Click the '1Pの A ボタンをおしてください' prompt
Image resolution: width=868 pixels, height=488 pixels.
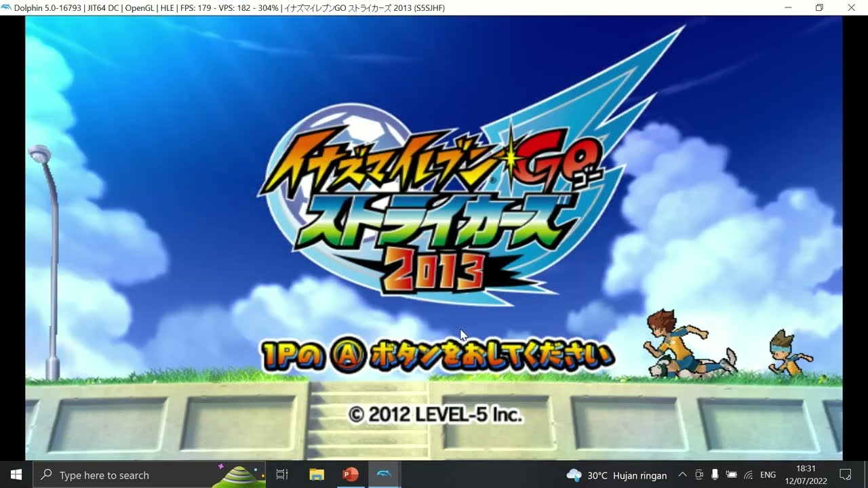437,357
